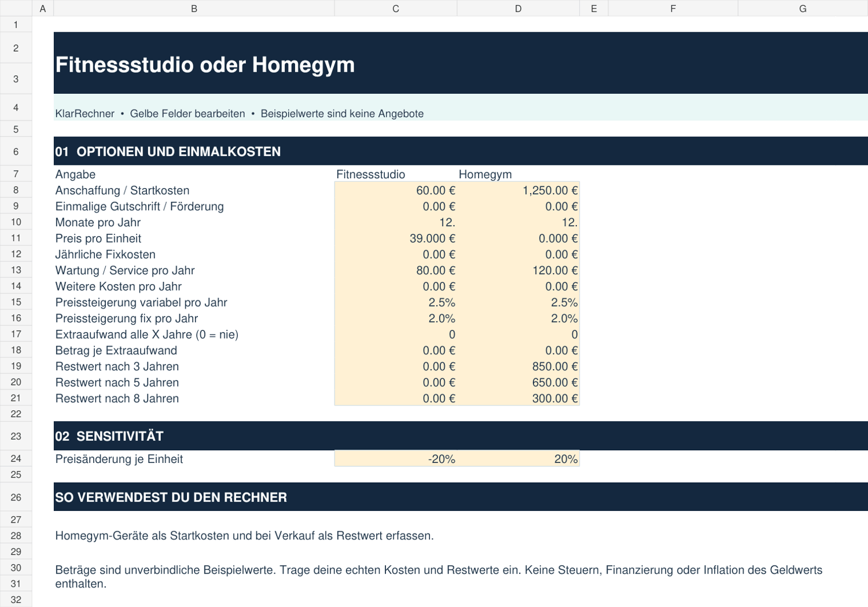Click the 'Beträge sind unverbindliche Beispielwerte' note

439,577
